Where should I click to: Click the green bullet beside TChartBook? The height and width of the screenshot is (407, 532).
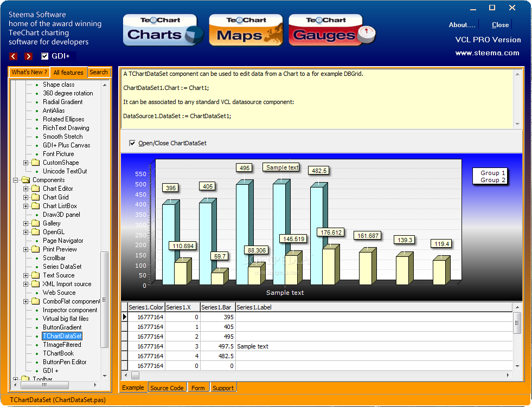37,353
